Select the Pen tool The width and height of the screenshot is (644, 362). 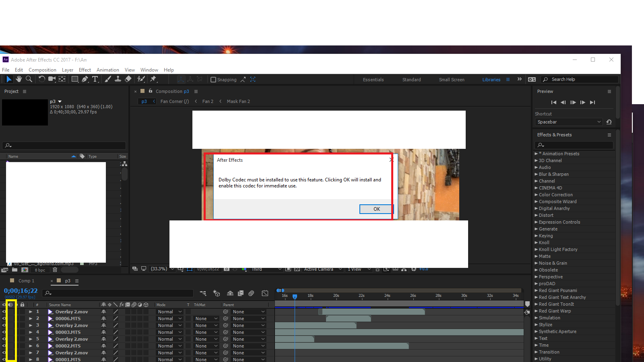(85, 79)
